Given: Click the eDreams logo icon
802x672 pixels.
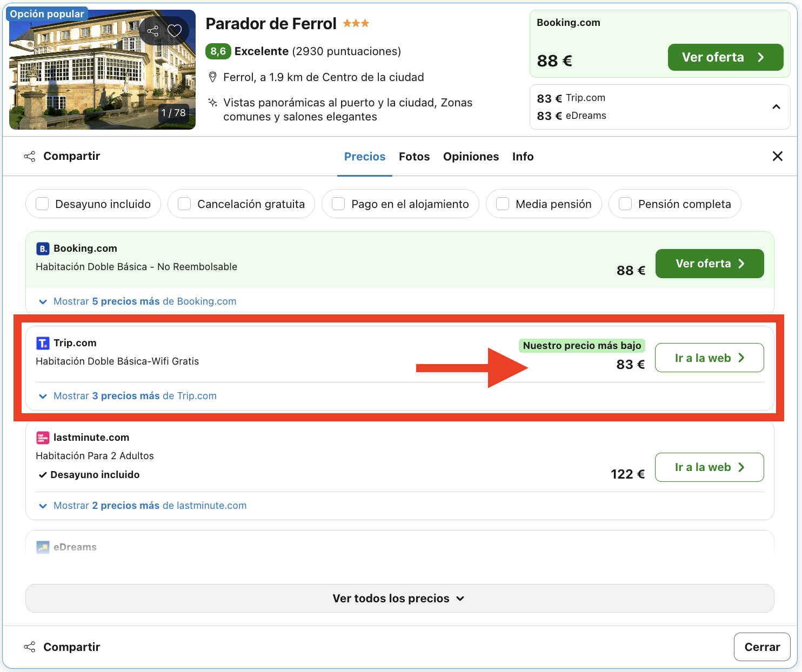Looking at the screenshot, I should coord(42,547).
